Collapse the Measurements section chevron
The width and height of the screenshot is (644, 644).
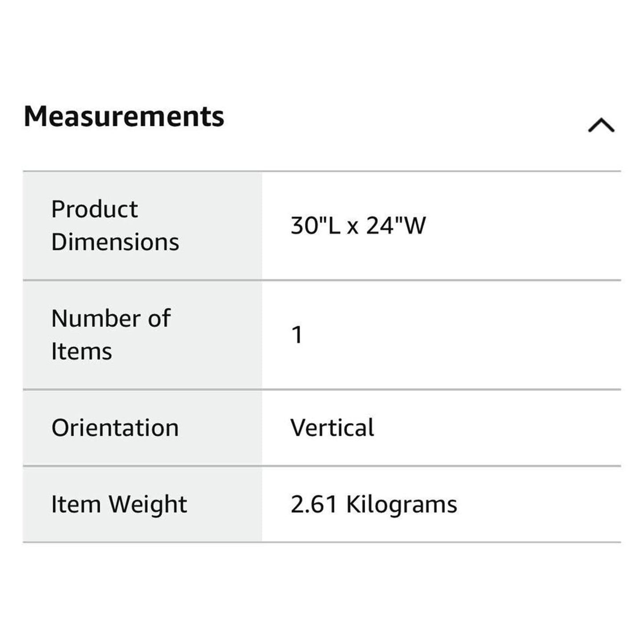(x=601, y=125)
